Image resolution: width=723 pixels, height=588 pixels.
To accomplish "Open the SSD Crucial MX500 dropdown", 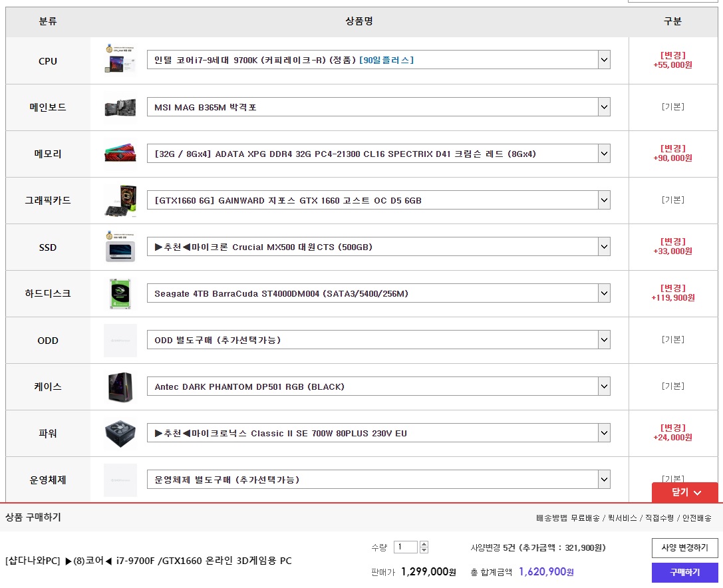I will point(378,247).
